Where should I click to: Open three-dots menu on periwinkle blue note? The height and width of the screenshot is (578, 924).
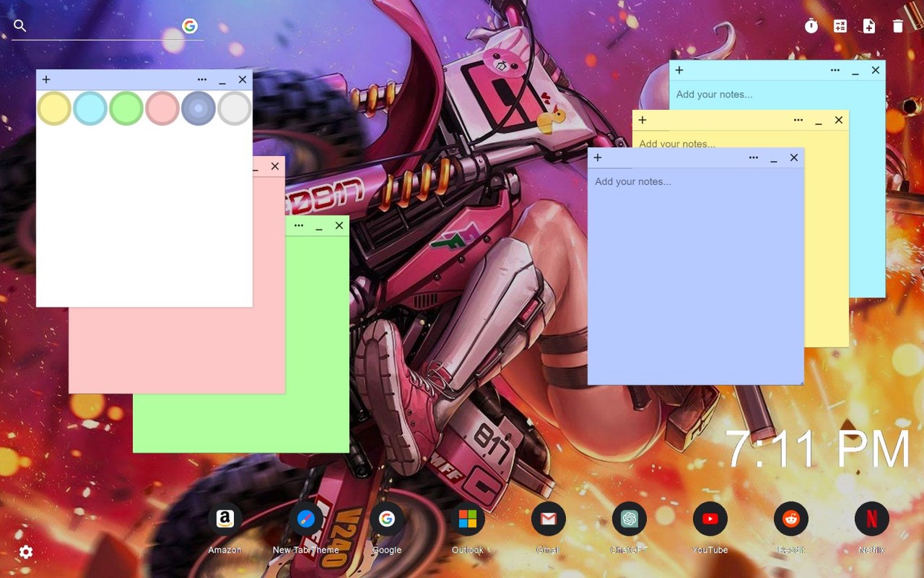[754, 158]
